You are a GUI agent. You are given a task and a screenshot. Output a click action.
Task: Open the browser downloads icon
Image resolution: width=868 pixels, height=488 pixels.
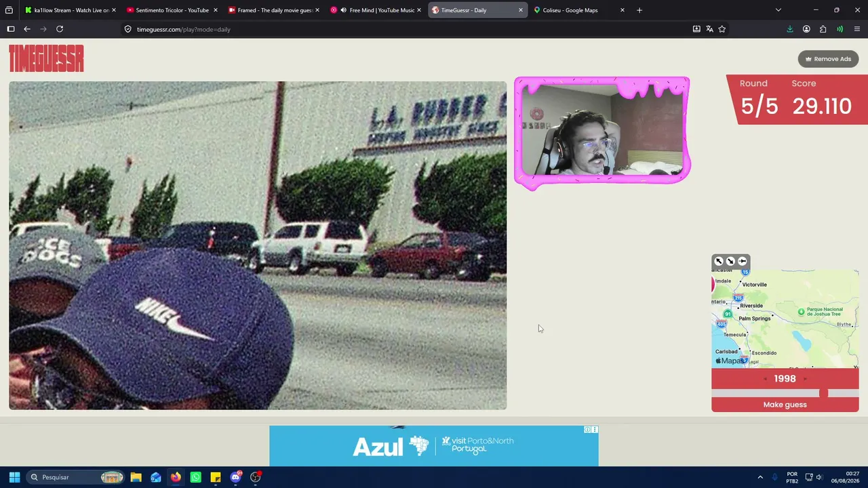[x=790, y=29]
